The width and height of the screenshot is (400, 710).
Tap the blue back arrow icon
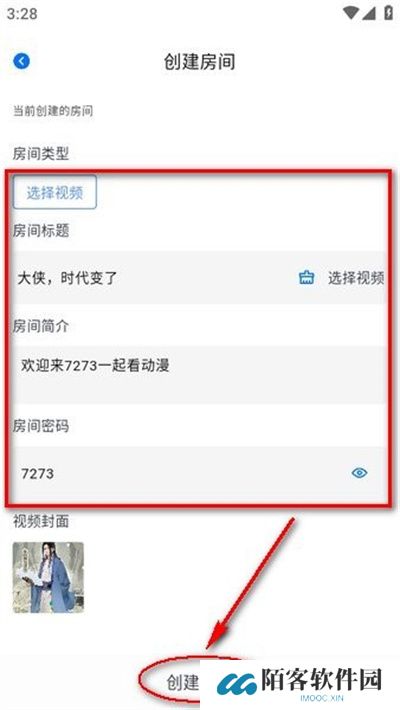(x=22, y=61)
